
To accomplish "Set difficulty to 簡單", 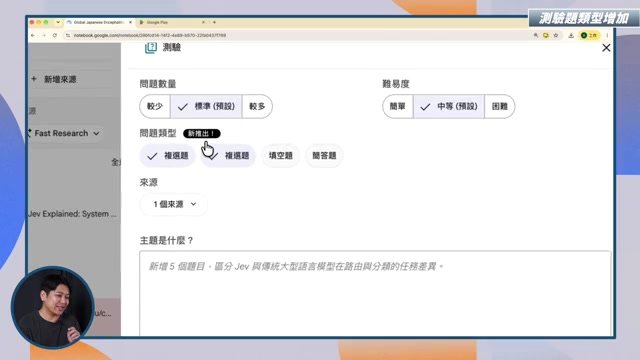I will [x=398, y=107].
